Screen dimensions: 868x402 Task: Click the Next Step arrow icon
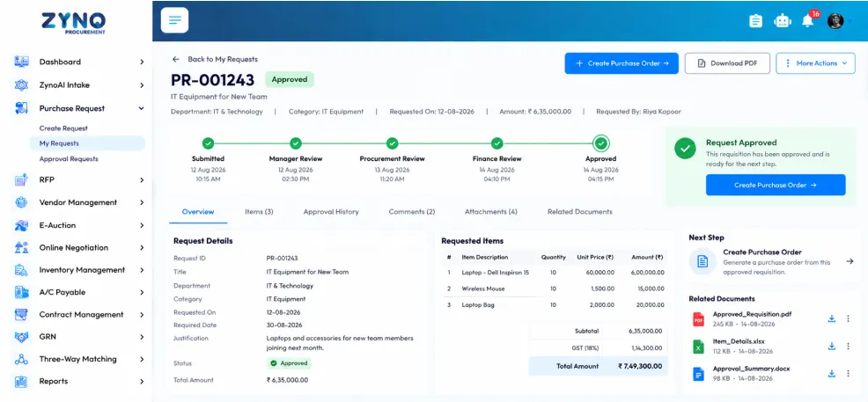850,261
